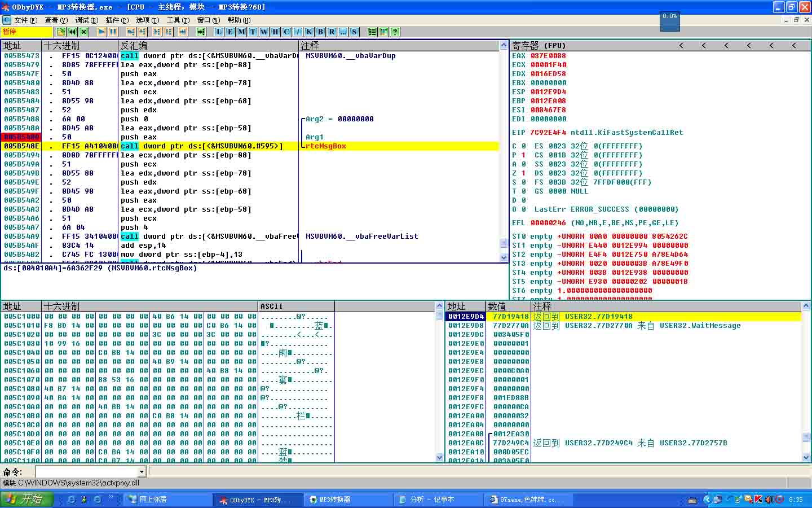Click the Run program play icon

101,32
